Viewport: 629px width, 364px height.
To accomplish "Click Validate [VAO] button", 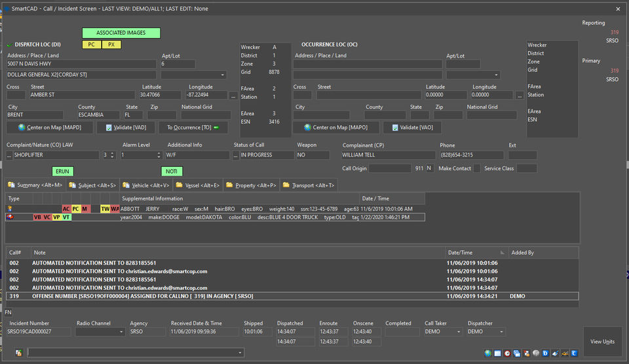I will pos(412,128).
